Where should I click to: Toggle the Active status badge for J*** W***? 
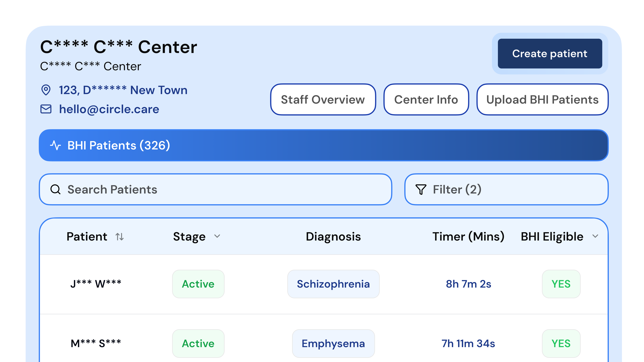tap(198, 284)
